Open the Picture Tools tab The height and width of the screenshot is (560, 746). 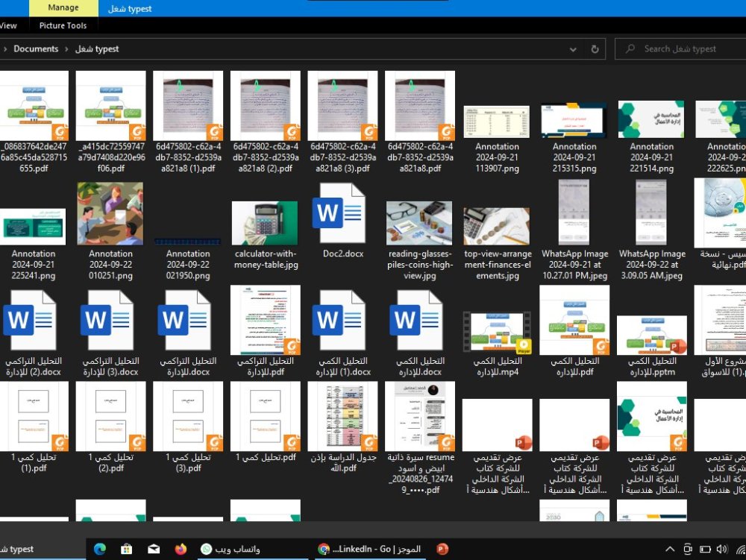coord(63,25)
